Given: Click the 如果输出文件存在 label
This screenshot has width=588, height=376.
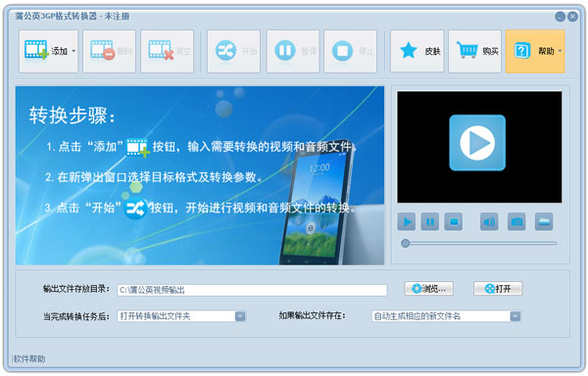Looking at the screenshot, I should click(x=312, y=315).
